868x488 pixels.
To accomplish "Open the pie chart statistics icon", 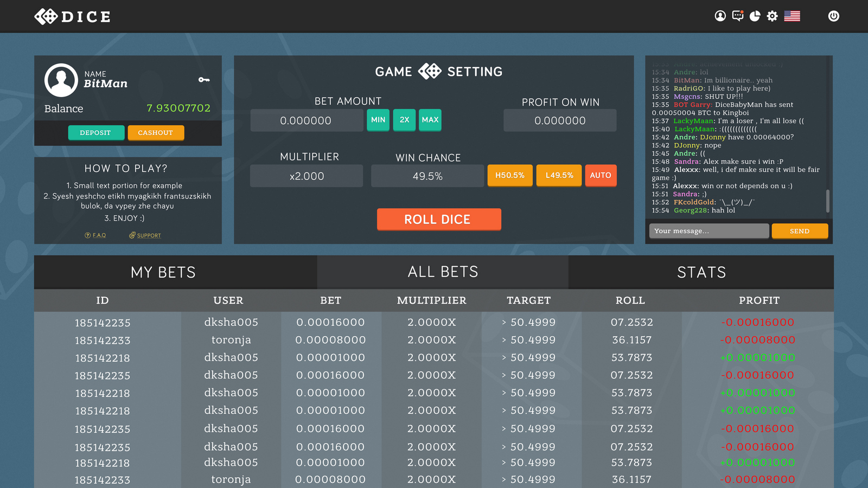I will (x=755, y=16).
